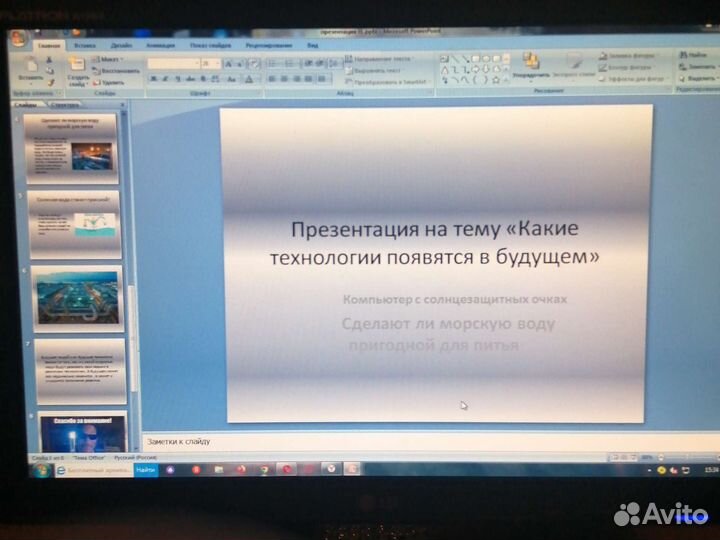The image size is (720, 540).
Task: Cut selection with the scissors icon
Action: (49, 60)
